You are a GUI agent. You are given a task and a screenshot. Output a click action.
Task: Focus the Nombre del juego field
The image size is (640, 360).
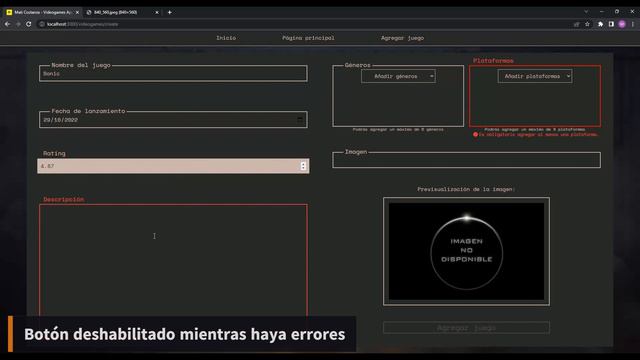coord(173,74)
